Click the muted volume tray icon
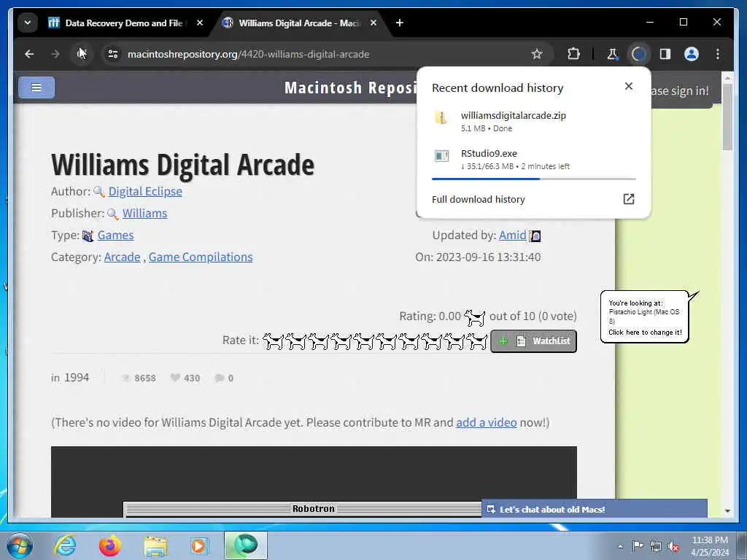The height and width of the screenshot is (560, 747). 673,547
